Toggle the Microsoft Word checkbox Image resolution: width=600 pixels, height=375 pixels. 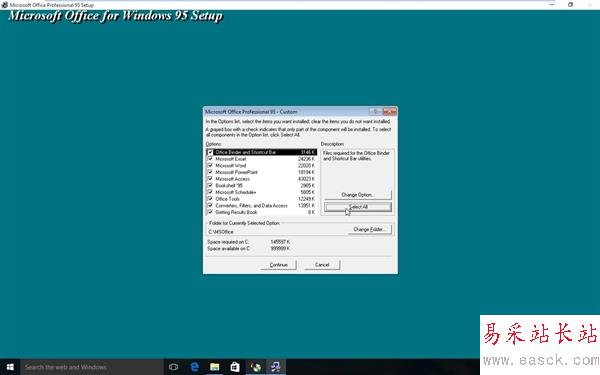(x=210, y=165)
